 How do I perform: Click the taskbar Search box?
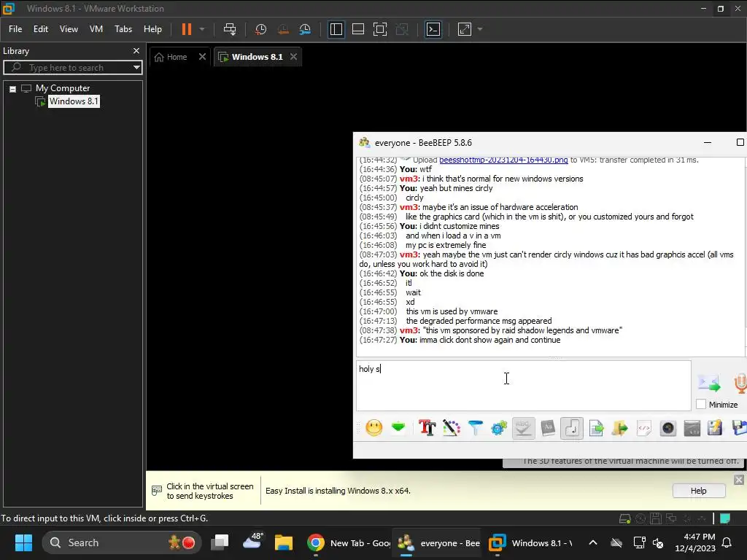coord(122,542)
